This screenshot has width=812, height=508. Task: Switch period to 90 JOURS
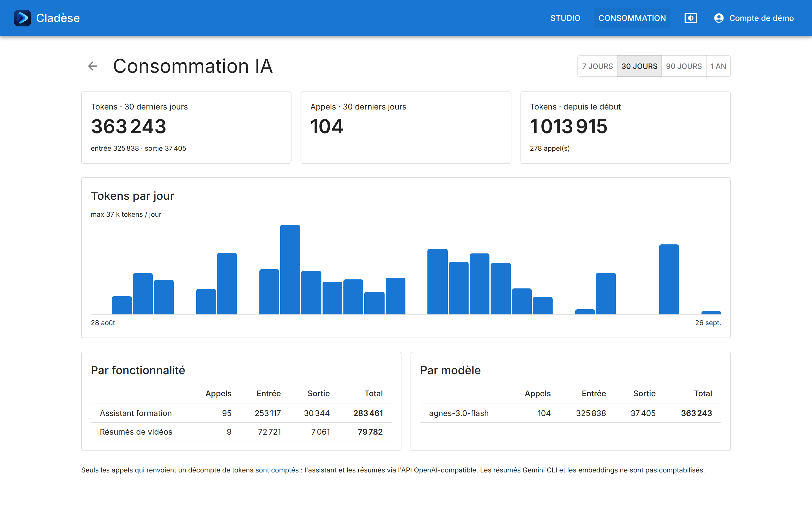(684, 66)
